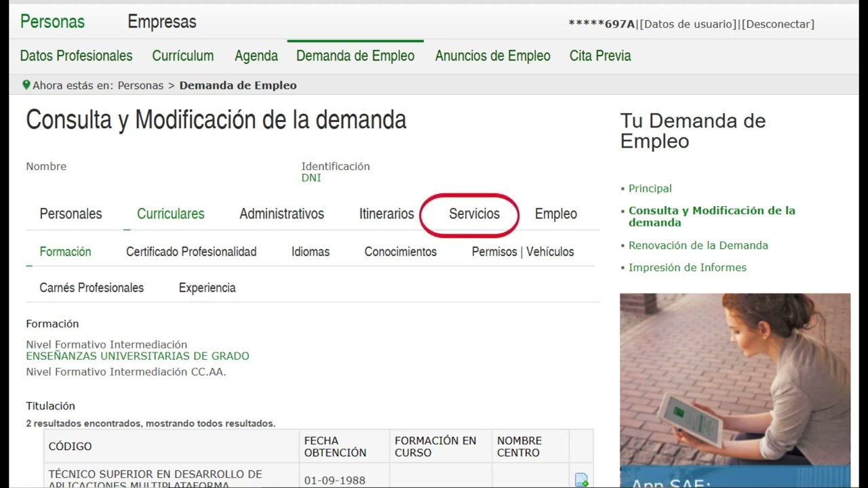868x488 pixels.
Task: Click the App SAE promotional image
Action: (x=735, y=390)
